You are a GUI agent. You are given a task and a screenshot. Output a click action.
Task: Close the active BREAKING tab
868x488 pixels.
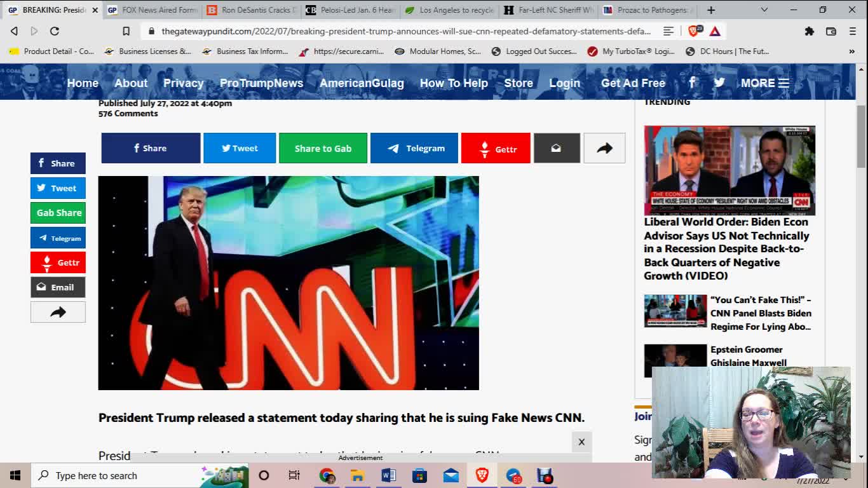95,10
